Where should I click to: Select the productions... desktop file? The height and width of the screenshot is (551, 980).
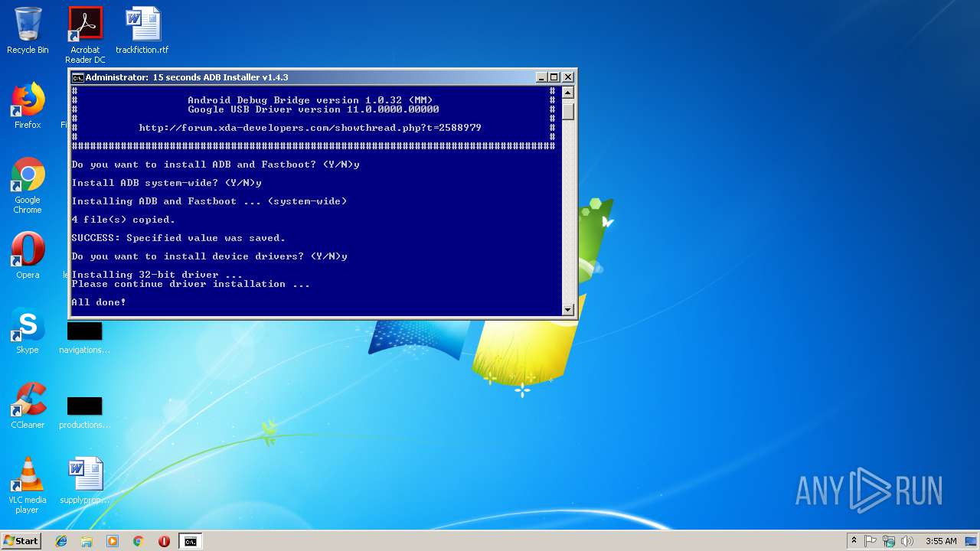click(84, 412)
